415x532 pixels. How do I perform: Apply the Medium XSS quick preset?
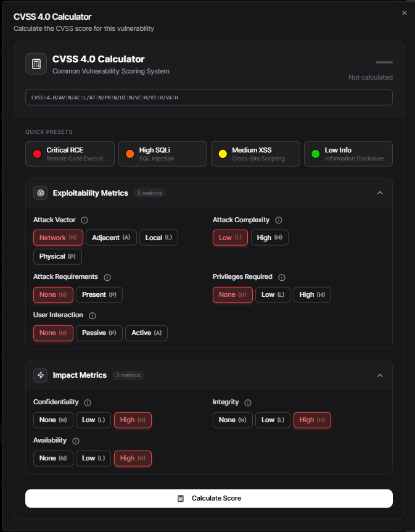coord(256,154)
